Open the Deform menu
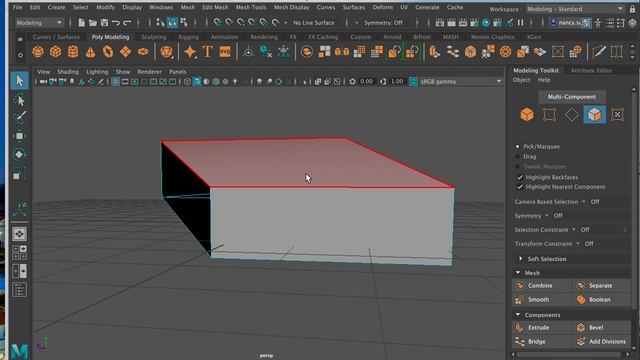This screenshot has height=360, width=640. 382,7
